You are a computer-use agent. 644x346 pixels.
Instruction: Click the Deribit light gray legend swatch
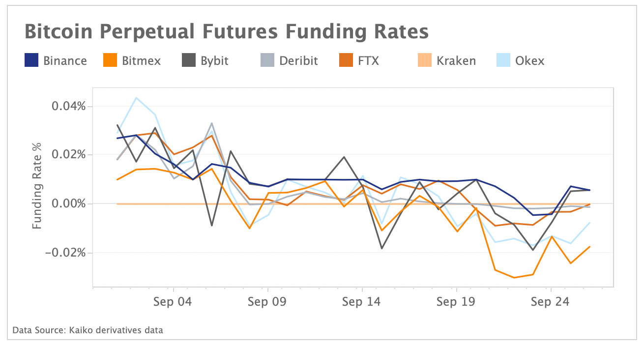coord(267,60)
